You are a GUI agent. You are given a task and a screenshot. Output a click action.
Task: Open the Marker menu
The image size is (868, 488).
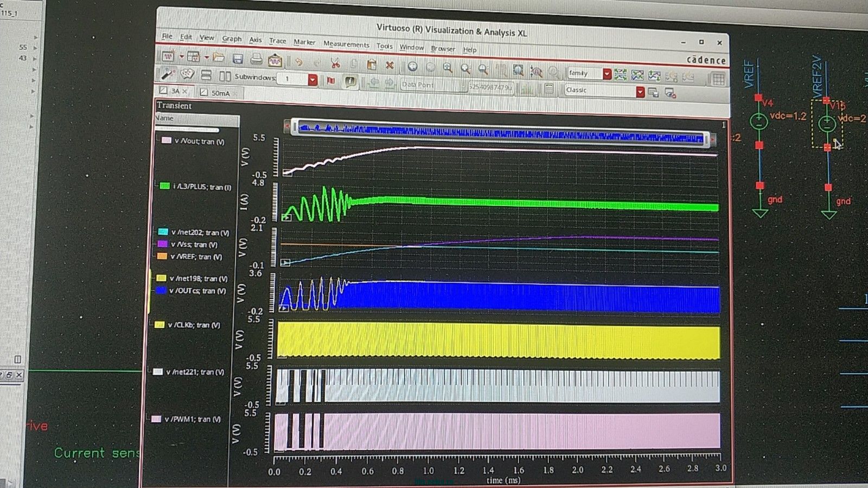(304, 42)
